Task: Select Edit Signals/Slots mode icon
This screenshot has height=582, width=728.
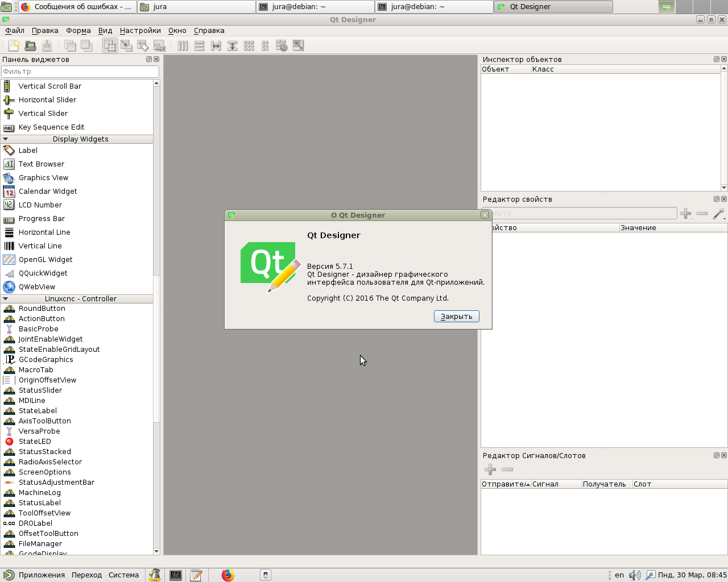Action: 126,45
